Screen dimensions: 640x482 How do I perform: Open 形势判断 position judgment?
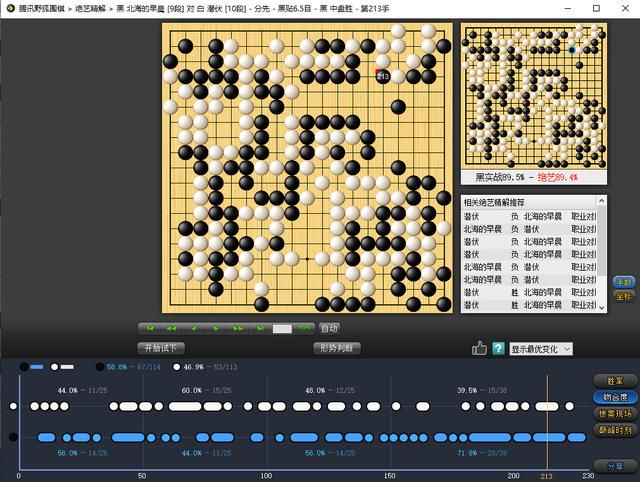pyautogui.click(x=336, y=348)
